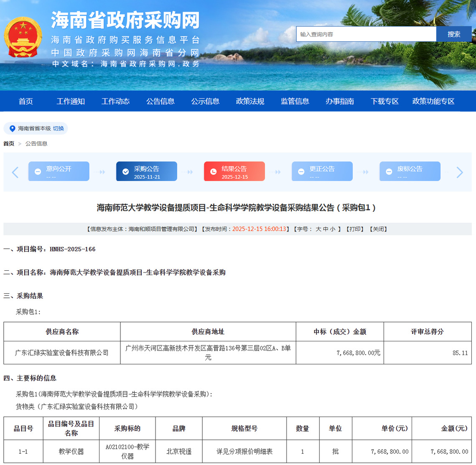
Task: Click the checkmark icon on 采购公告
Action: pyautogui.click(x=125, y=172)
